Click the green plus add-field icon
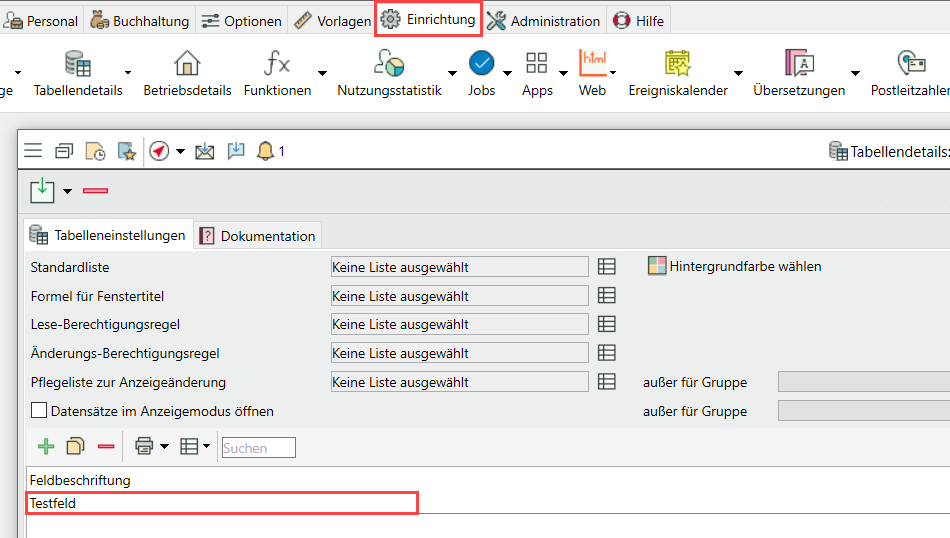This screenshot has width=950, height=538. tap(46, 447)
